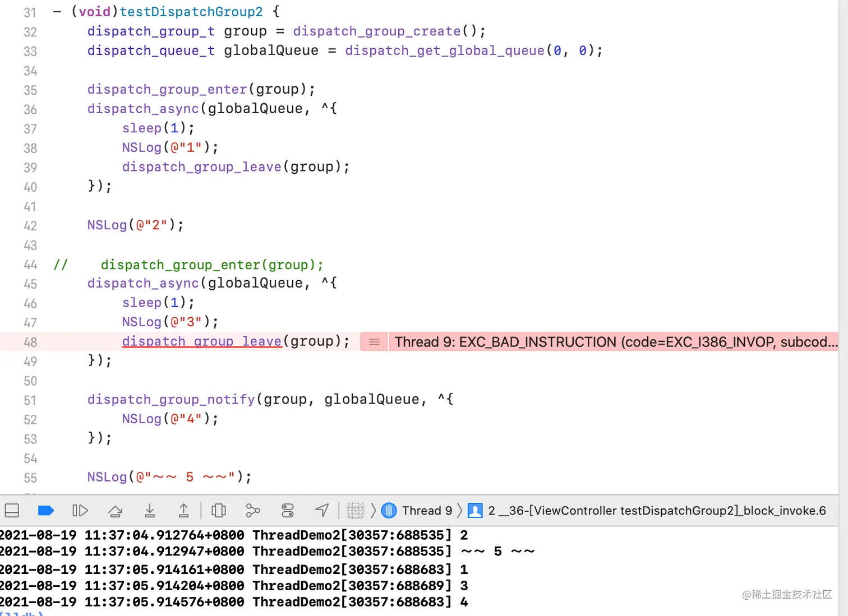Click line number 51 in the gutter
Viewport: 848px width, 616px height.
tap(30, 400)
